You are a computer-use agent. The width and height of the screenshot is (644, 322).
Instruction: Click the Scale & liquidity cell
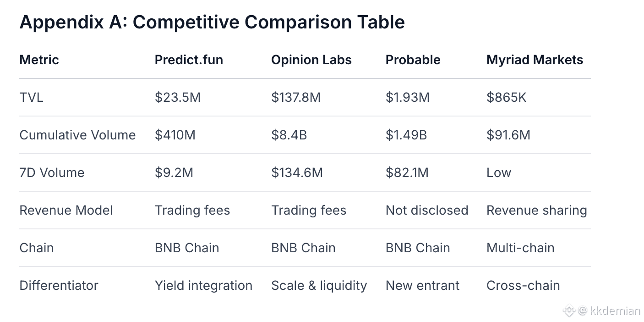pyautogui.click(x=319, y=285)
